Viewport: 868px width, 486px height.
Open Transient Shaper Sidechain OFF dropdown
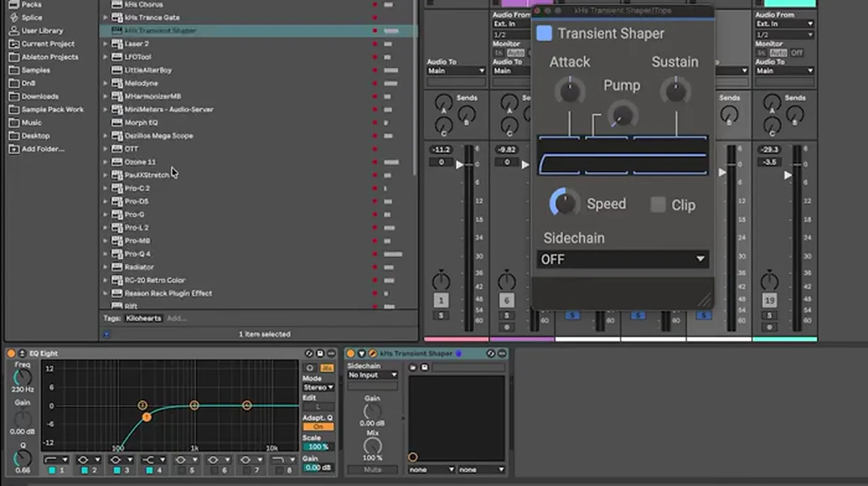(x=623, y=259)
